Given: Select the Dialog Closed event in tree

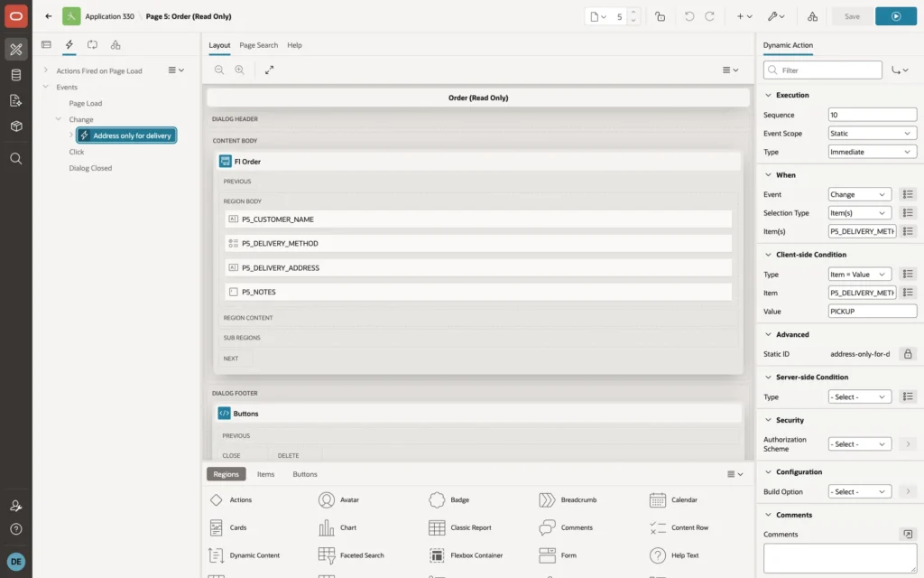Looking at the screenshot, I should point(90,168).
